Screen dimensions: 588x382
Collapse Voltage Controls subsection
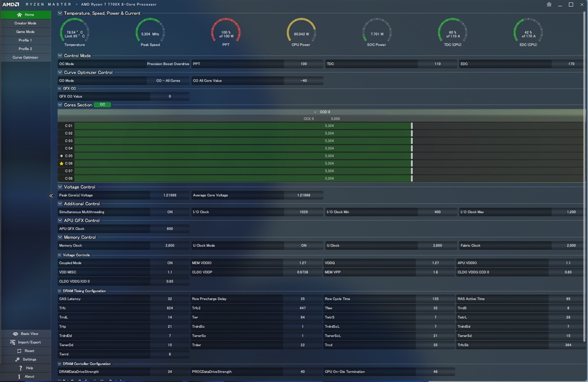point(60,255)
